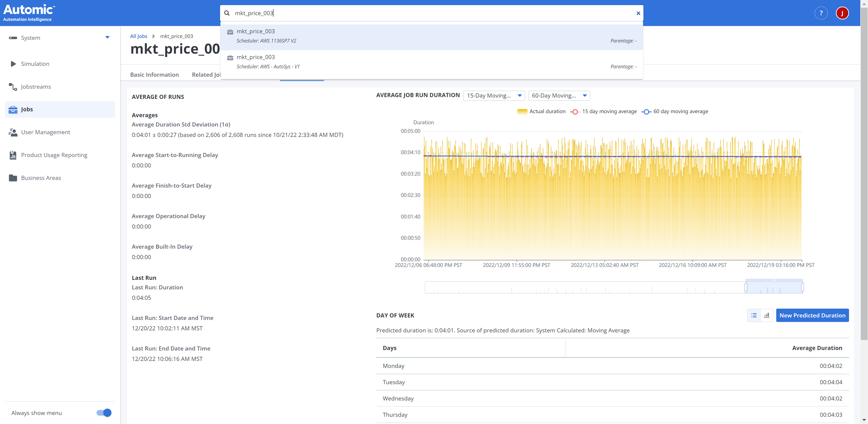
Task: Clear the search field with X
Action: [638, 13]
